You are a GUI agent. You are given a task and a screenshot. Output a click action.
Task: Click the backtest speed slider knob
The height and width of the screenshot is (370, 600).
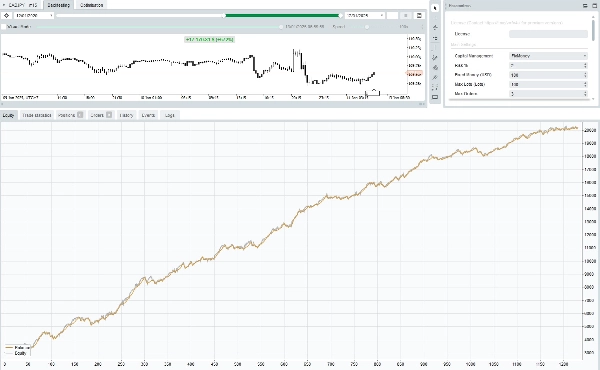367,27
